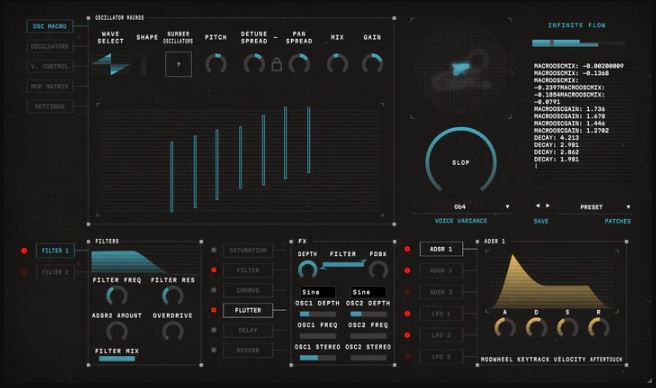The height and width of the screenshot is (388, 656).
Task: Click the Filter Freq knob
Action: coord(117,295)
